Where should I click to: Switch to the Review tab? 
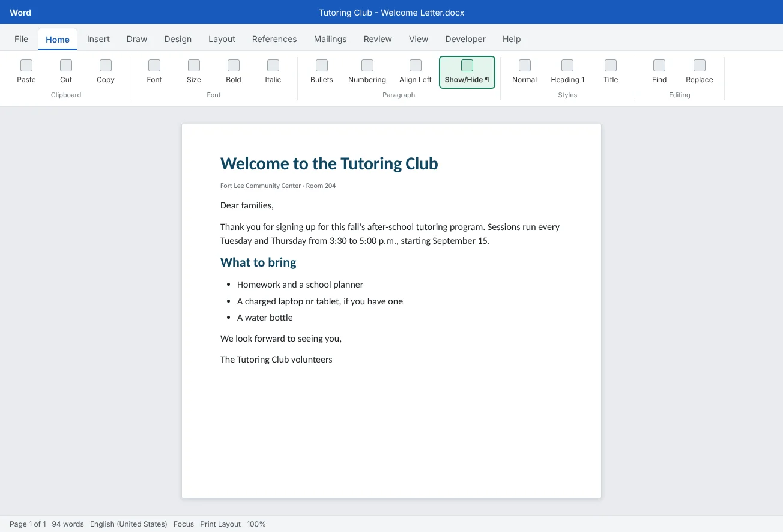378,39
